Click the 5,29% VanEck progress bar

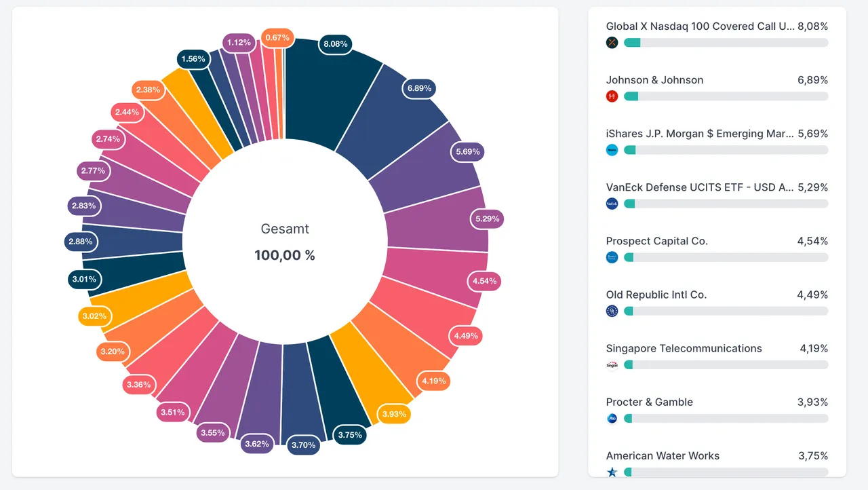tap(726, 204)
